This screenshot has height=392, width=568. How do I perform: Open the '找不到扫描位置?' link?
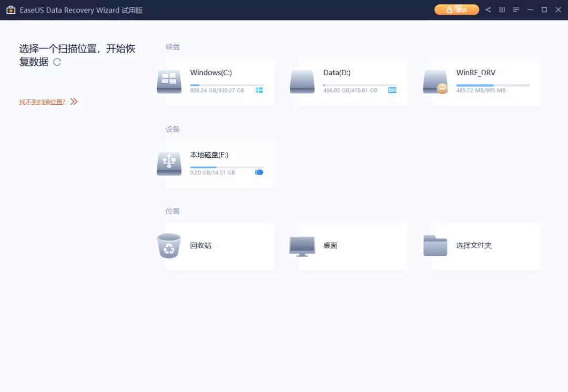(43, 102)
